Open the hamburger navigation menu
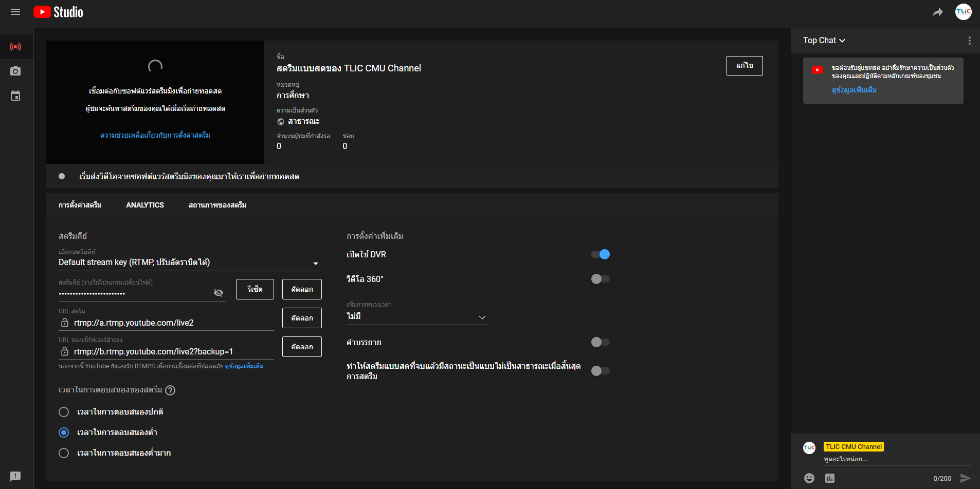This screenshot has width=980, height=489. point(15,12)
